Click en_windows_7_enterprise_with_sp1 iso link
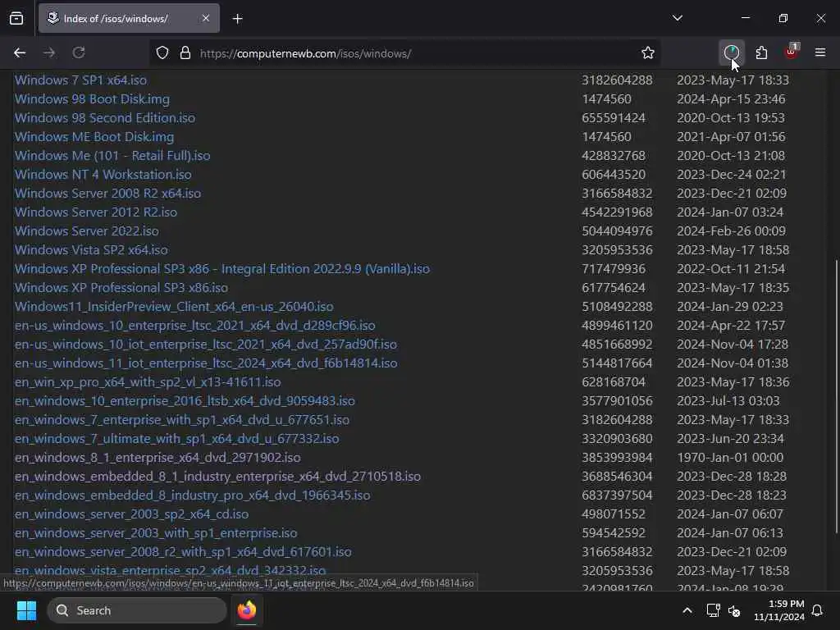 [182, 419]
